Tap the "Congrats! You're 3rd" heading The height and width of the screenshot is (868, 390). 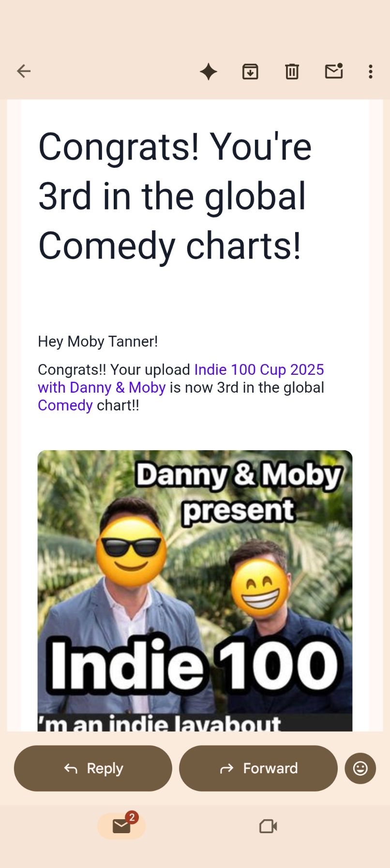coord(175,196)
